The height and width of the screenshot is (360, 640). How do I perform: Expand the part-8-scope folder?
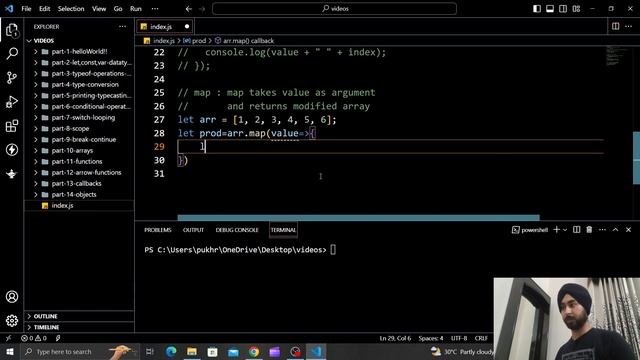point(80,129)
